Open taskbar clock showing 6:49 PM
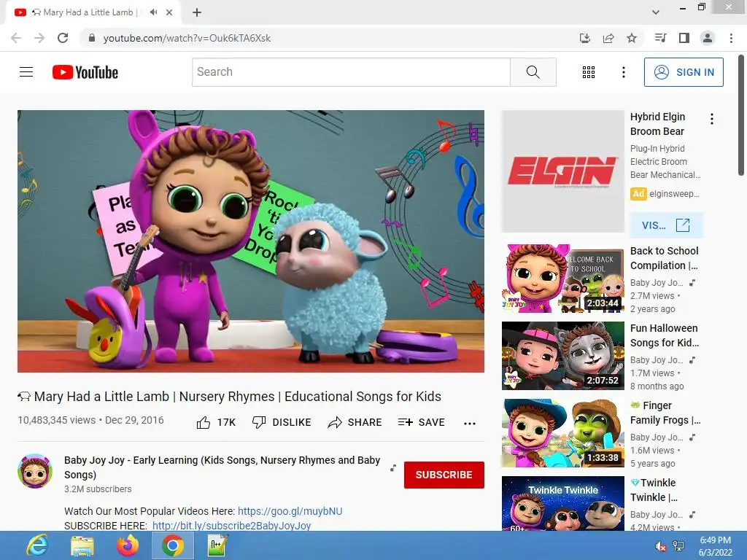Viewport: 747px width, 560px height. (x=715, y=546)
